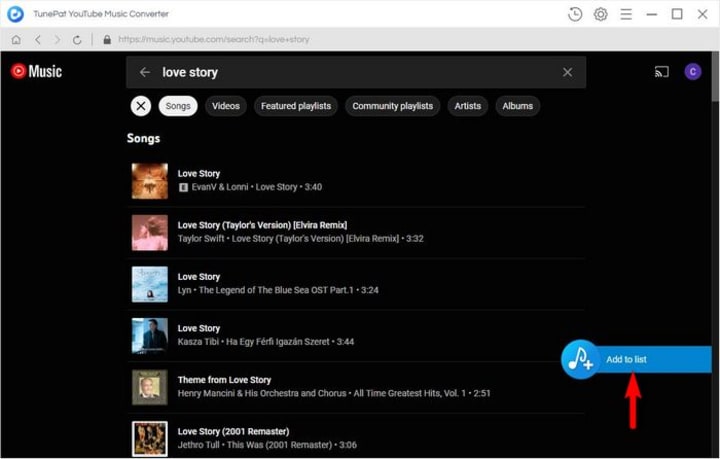Navigate forward with the browser forward arrow
720x459 pixels.
click(x=57, y=40)
